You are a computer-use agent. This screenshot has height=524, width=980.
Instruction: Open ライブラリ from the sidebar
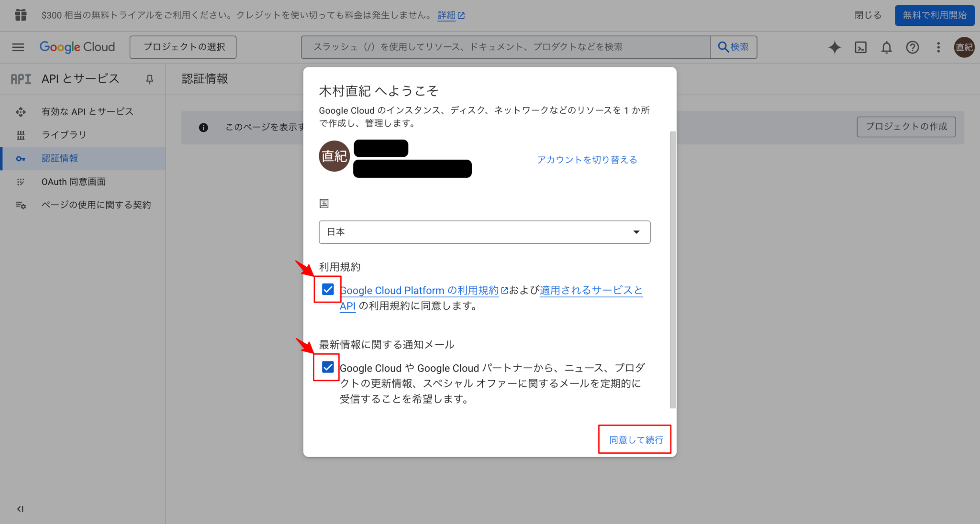(x=64, y=135)
